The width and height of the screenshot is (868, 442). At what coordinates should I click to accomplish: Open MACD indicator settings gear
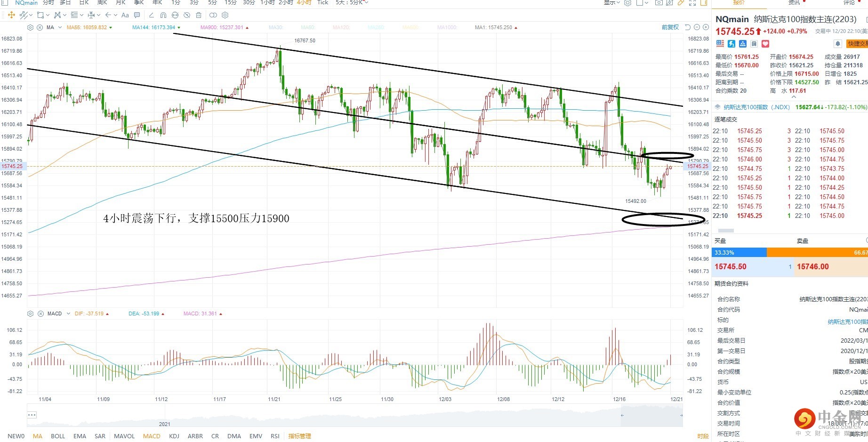click(31, 313)
